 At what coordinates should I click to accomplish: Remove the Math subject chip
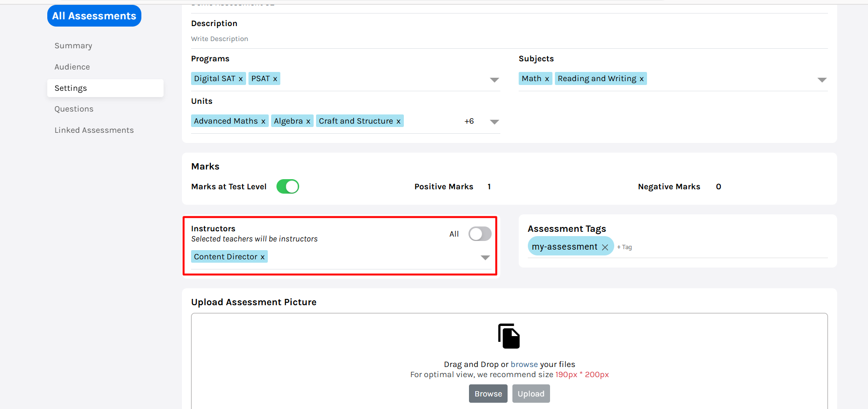tap(547, 79)
